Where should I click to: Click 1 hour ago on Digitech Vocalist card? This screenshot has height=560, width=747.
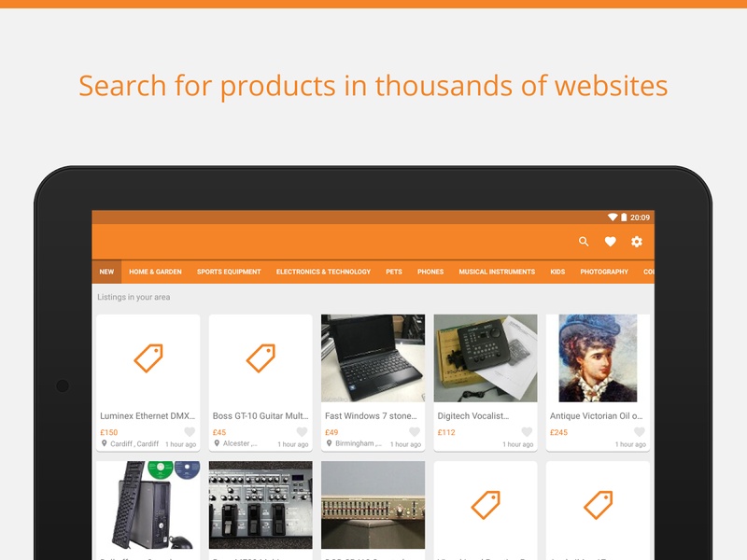[x=518, y=444]
